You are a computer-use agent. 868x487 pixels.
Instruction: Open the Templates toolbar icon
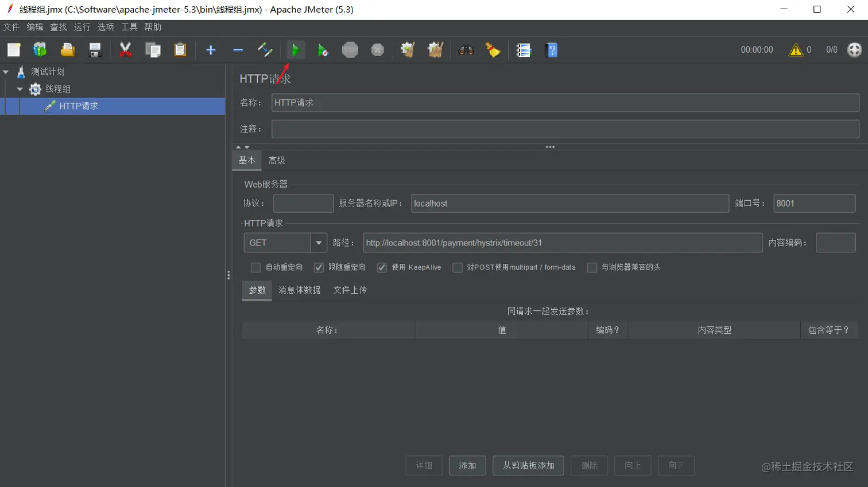coord(40,50)
